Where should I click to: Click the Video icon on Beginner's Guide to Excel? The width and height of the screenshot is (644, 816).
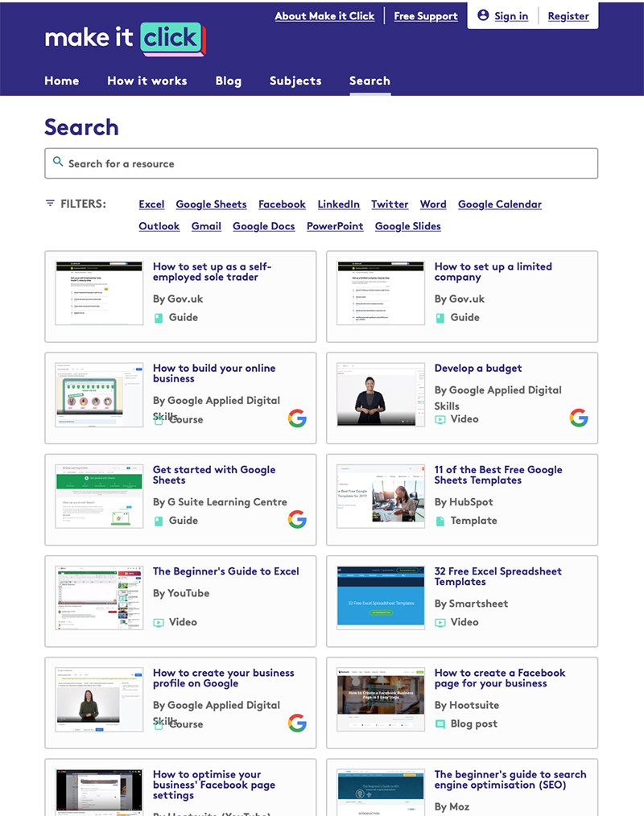point(159,622)
